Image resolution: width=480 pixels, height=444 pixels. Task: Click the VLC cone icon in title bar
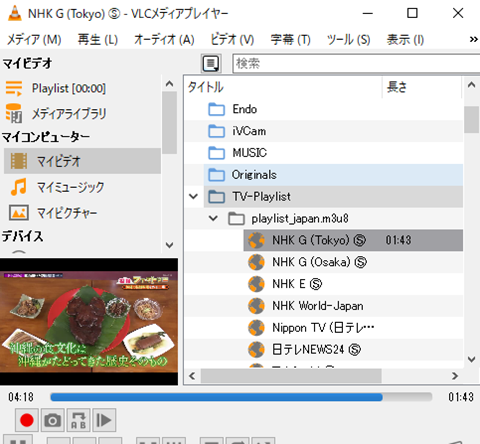click(15, 13)
